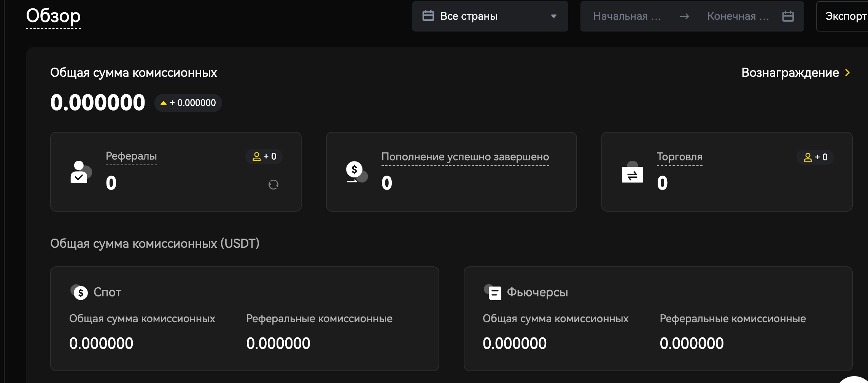This screenshot has width=868, height=383.
Task: Click the Спот dollar coin icon
Action: [79, 292]
